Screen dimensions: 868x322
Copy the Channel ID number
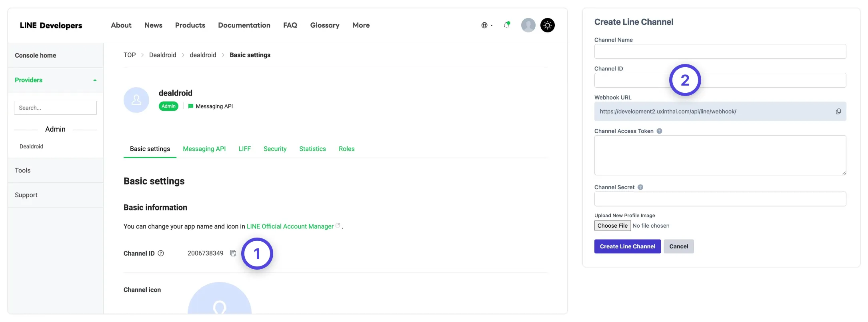(233, 253)
